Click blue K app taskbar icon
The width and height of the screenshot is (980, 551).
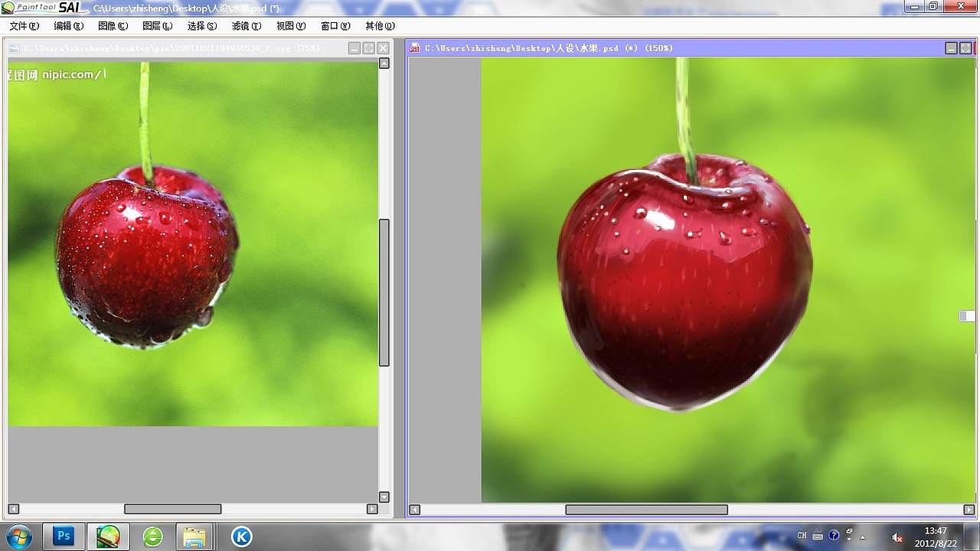[x=241, y=536]
